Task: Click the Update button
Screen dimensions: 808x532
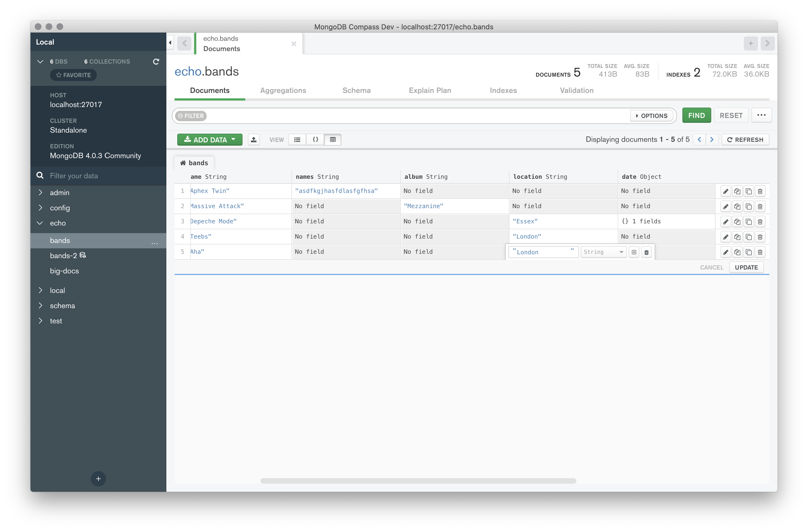Action: click(x=746, y=267)
